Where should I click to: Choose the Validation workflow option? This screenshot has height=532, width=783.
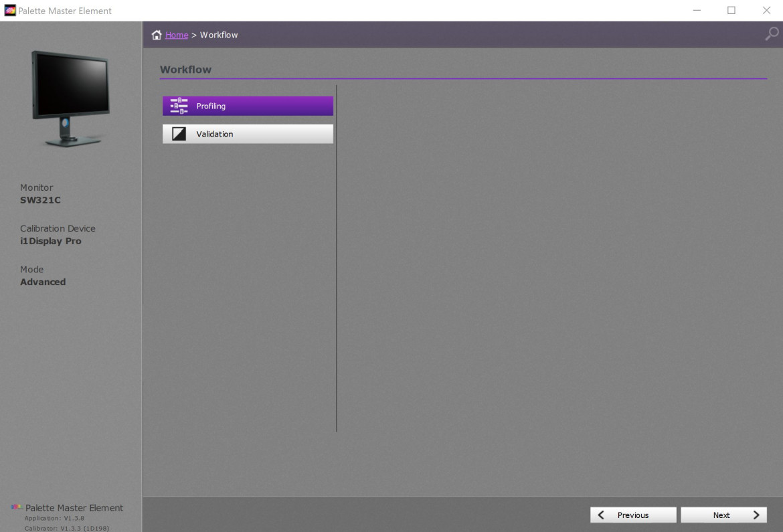pyautogui.click(x=248, y=134)
